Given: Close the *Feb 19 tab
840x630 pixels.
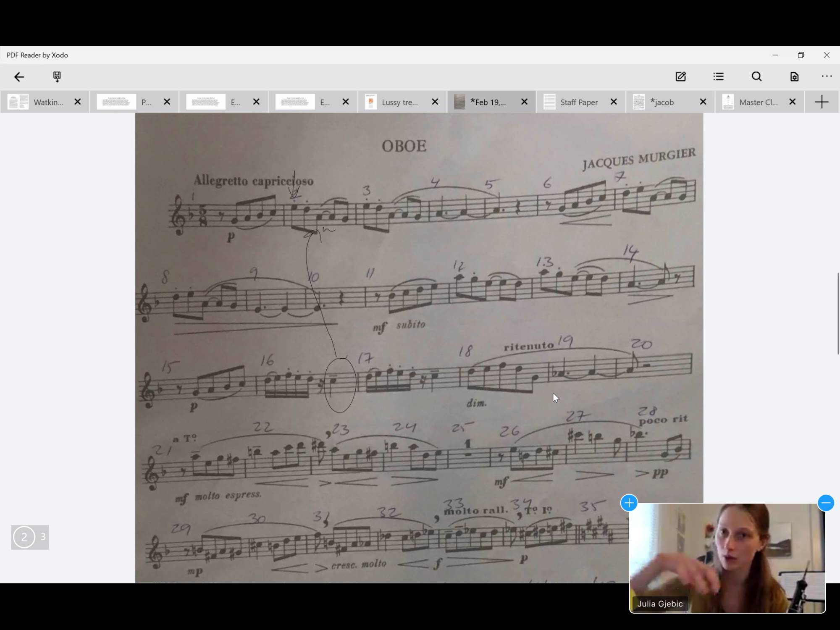Looking at the screenshot, I should (x=524, y=102).
